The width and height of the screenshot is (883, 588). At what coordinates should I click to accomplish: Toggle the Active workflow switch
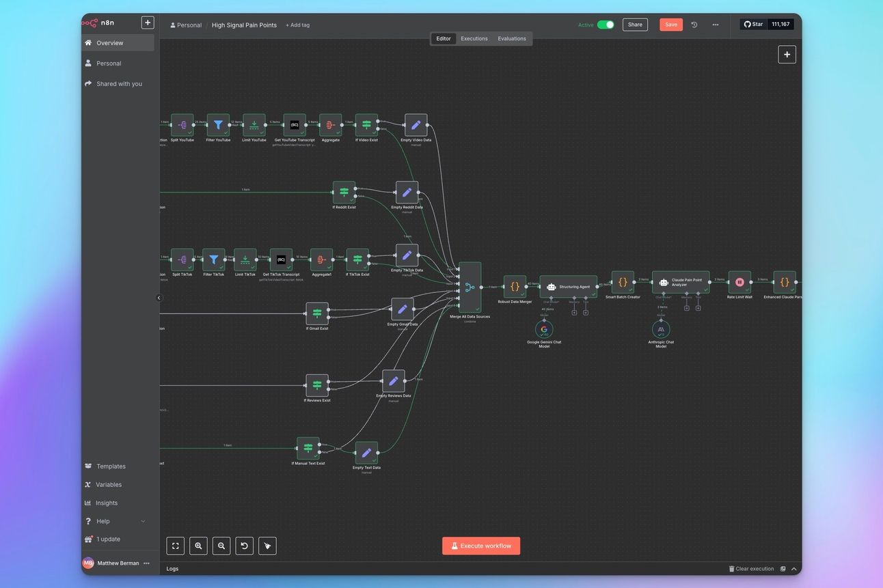coord(605,25)
